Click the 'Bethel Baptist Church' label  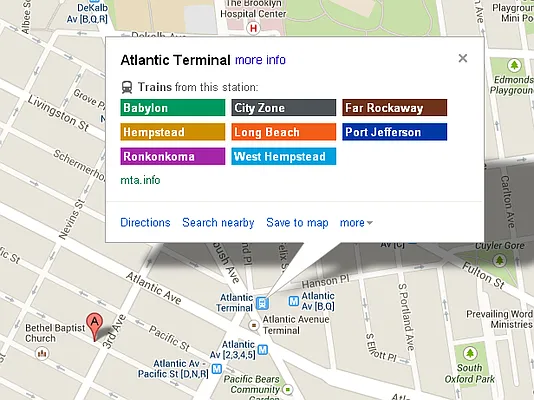click(55, 333)
